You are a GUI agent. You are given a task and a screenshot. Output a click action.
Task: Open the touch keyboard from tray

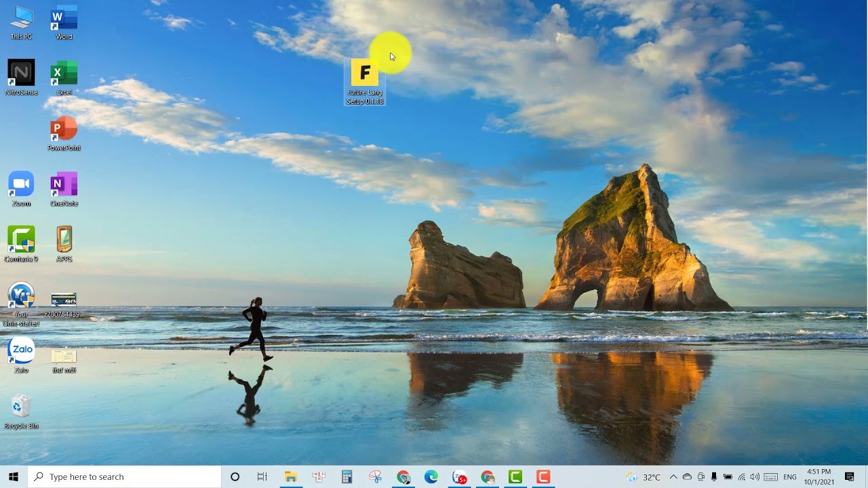tap(770, 477)
